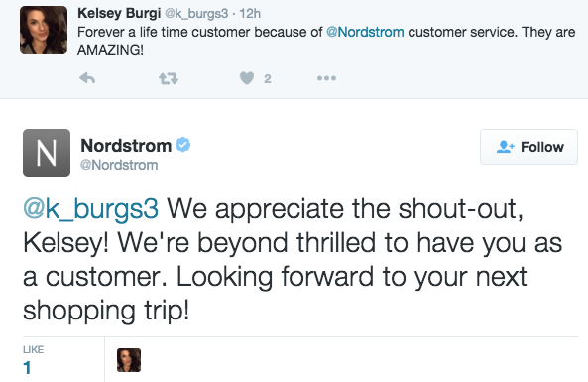
Task: Open the @Nordstrom mention in Kelsey's tweet
Action: 365,32
